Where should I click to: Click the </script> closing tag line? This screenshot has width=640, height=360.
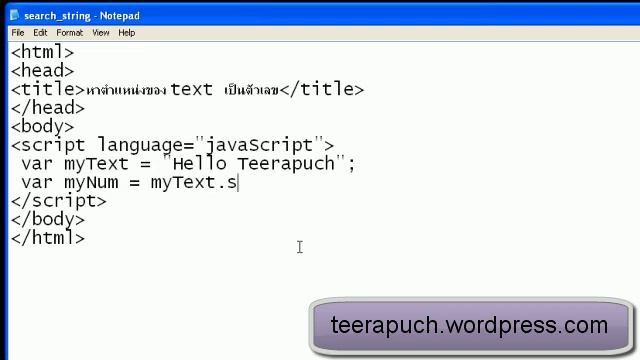pyautogui.click(x=59, y=201)
